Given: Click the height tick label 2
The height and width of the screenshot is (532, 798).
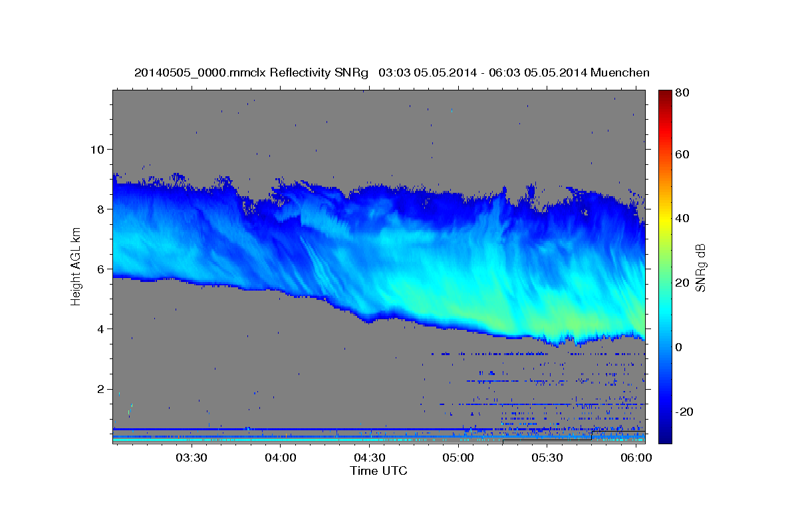Looking at the screenshot, I should click(101, 389).
